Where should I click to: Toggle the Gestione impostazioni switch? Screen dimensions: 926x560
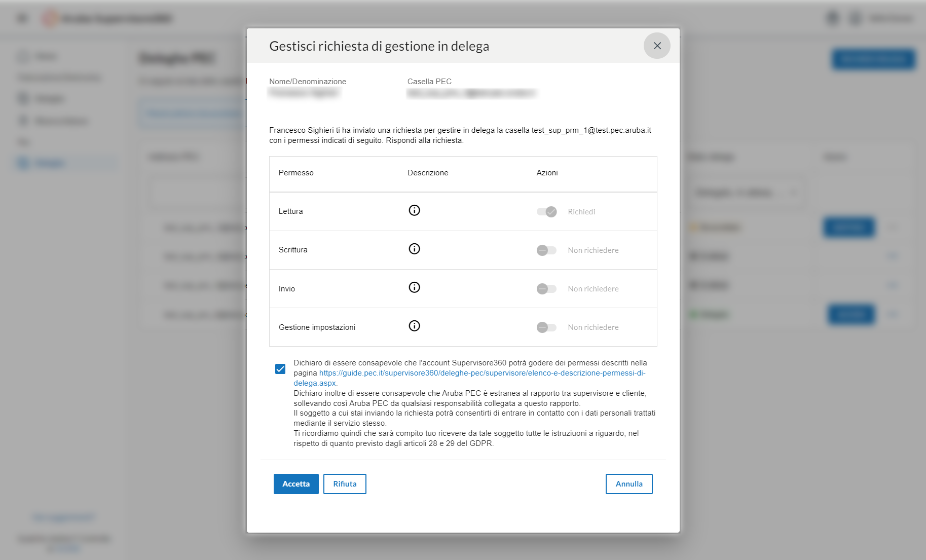tap(546, 327)
